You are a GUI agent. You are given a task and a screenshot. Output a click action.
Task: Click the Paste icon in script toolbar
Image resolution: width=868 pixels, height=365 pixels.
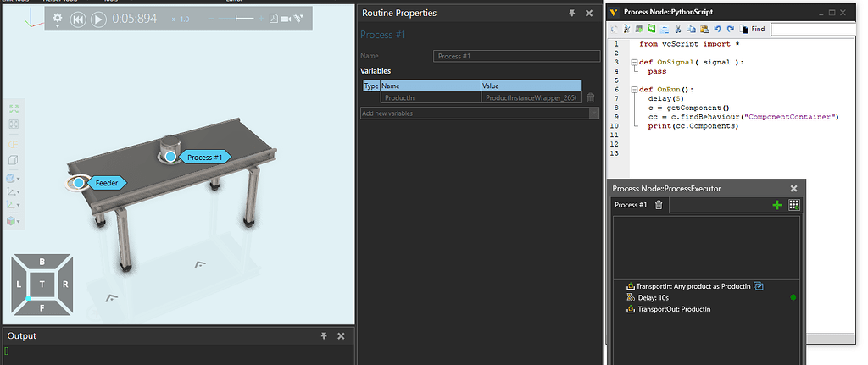[x=704, y=29]
